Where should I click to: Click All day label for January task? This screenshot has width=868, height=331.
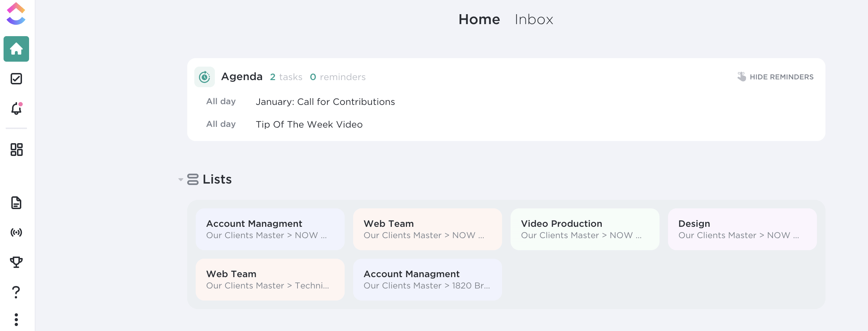coord(221,101)
